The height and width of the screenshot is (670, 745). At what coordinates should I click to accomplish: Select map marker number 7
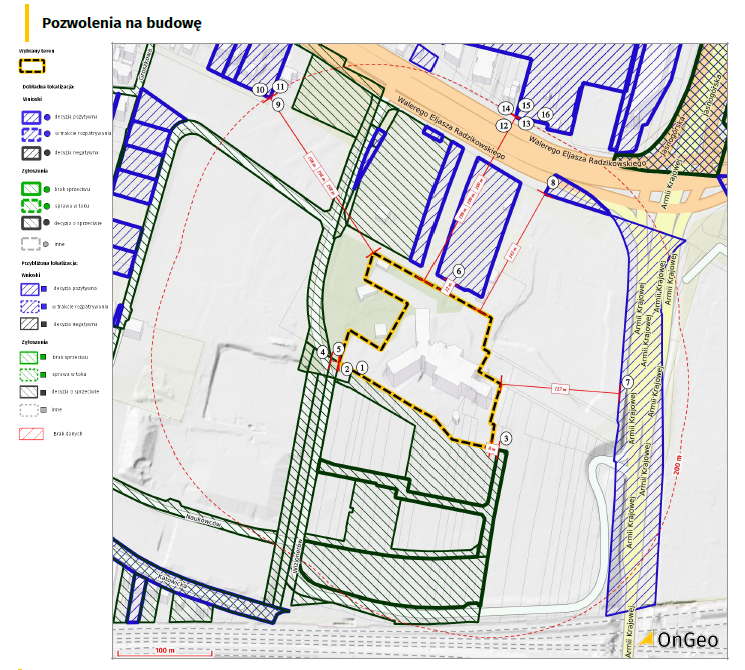click(x=627, y=382)
